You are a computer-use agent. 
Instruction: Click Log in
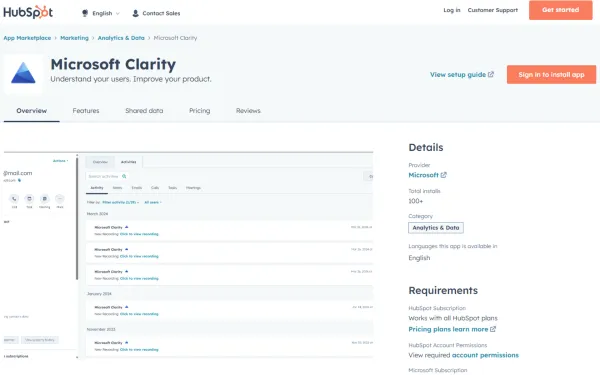(x=452, y=10)
